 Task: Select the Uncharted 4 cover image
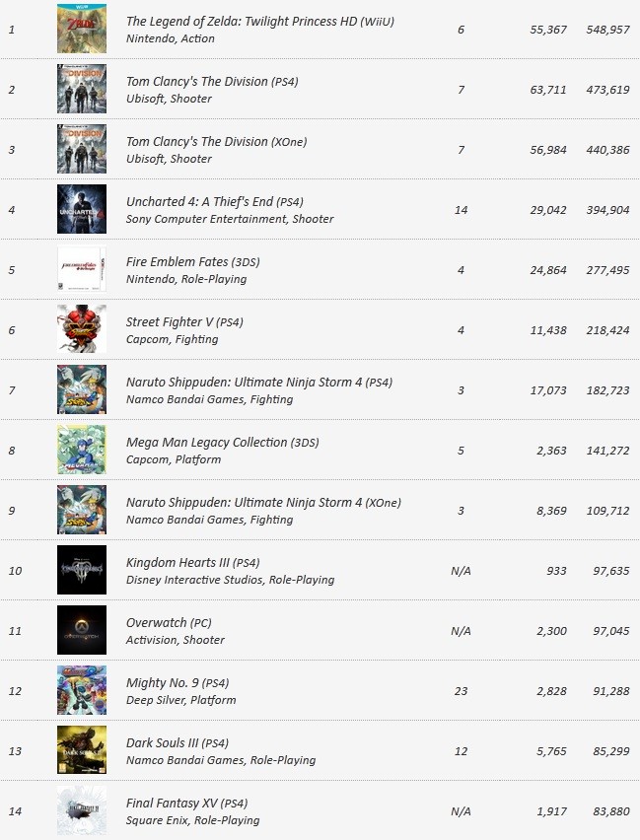tap(82, 209)
